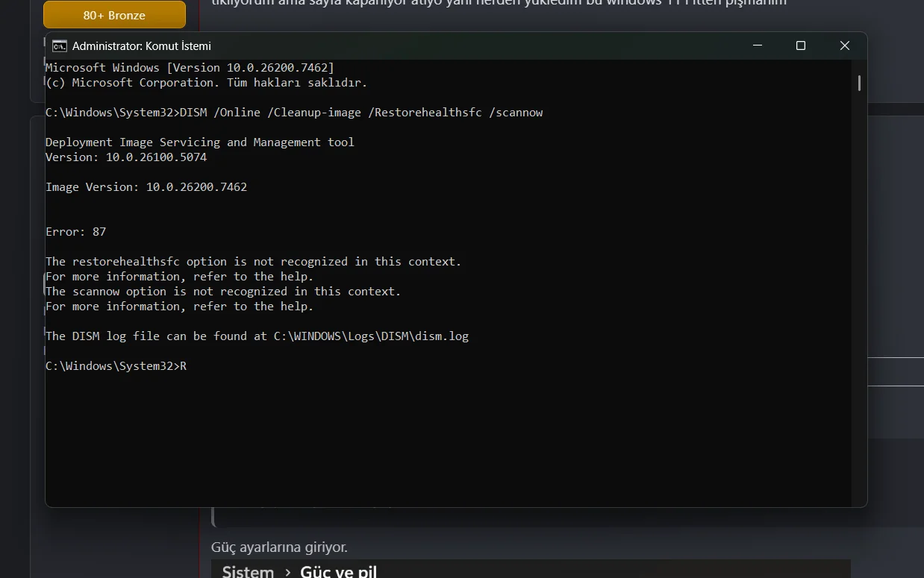Screen dimensions: 924x578
Task: Click 'Microsoft Windows [Version 10.0.26200.7462]' line
Action: click(190, 68)
